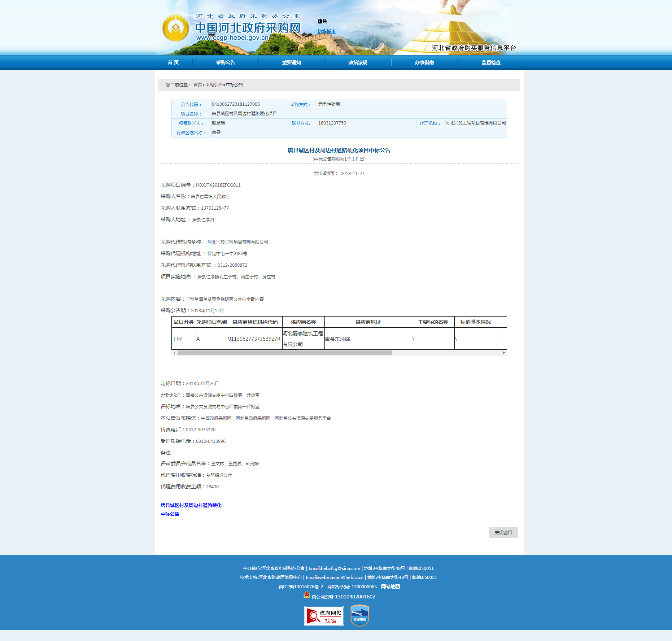672x641 pixels.
Task: Open the 采购公告 navigation menu
Action: coord(226,63)
